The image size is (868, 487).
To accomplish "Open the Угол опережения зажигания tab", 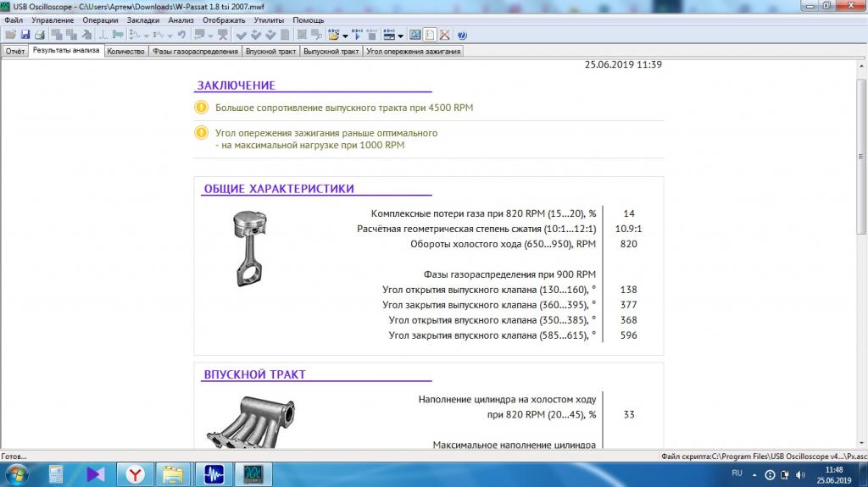I will 413,51.
